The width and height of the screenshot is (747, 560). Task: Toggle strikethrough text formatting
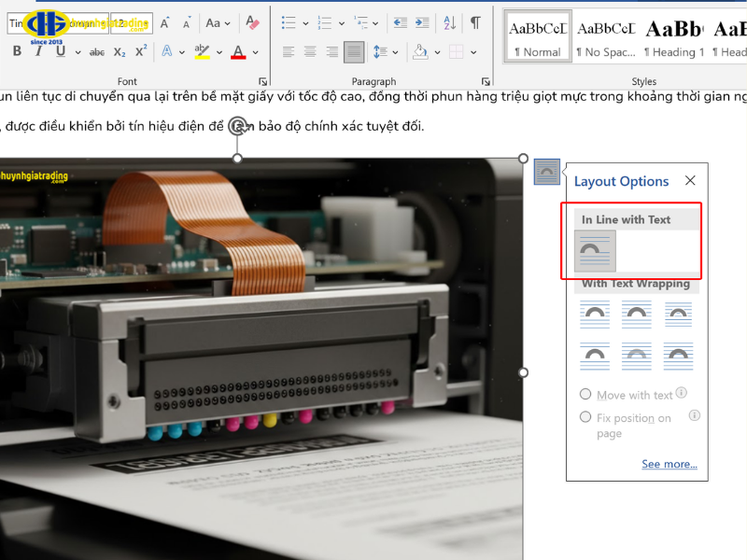[x=96, y=52]
